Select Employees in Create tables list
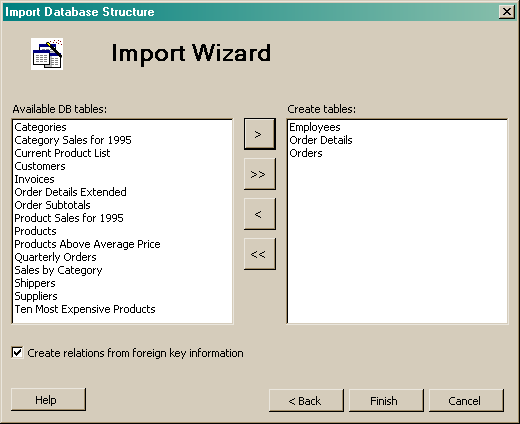 pyautogui.click(x=315, y=127)
